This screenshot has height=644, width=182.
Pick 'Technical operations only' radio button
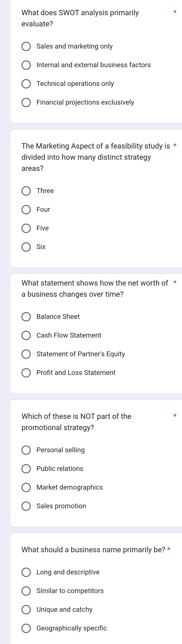pos(26,84)
